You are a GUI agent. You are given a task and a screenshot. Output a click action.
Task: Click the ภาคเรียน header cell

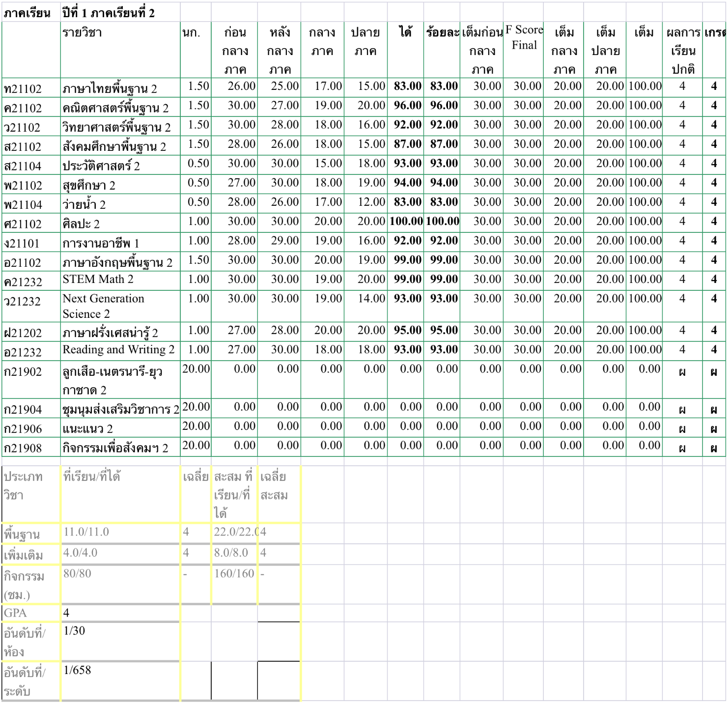click(x=31, y=12)
